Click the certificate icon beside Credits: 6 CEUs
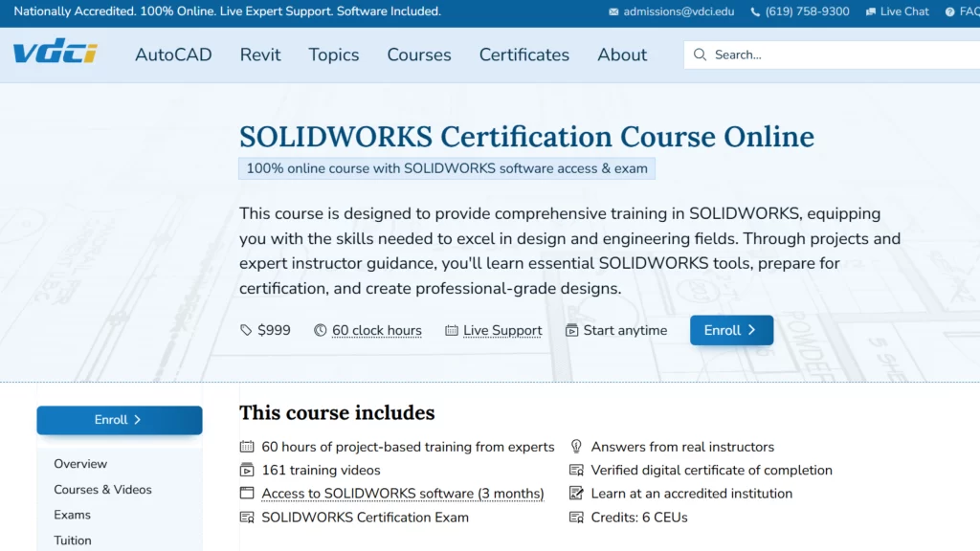The height and width of the screenshot is (551, 980). [x=576, y=518]
